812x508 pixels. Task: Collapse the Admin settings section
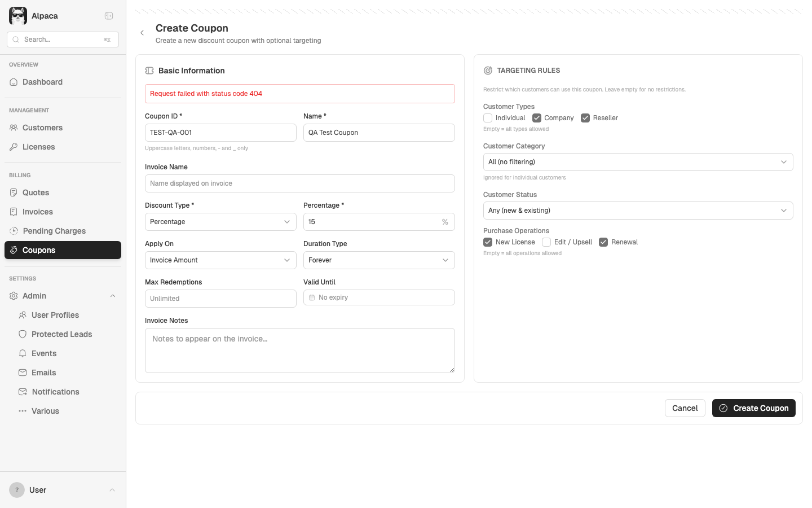click(112, 296)
